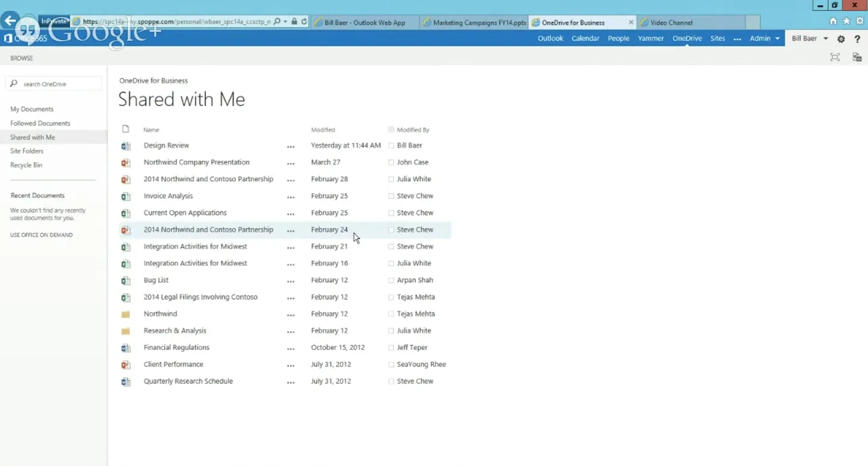Click icon next to focus content button
The height and width of the screenshot is (466, 868).
tap(857, 57)
